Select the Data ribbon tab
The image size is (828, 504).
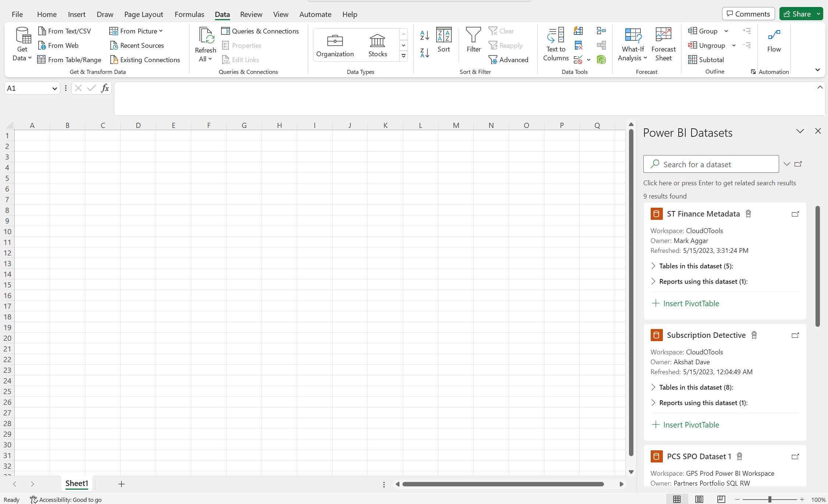(x=222, y=14)
